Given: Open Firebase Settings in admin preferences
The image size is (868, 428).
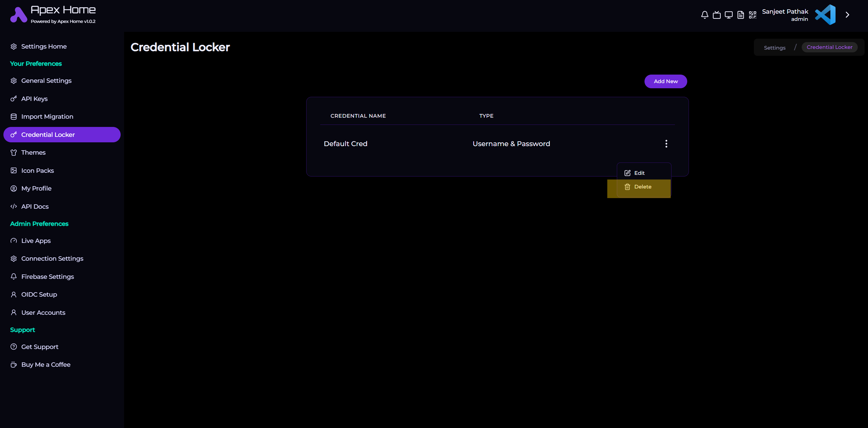Looking at the screenshot, I should [48, 277].
